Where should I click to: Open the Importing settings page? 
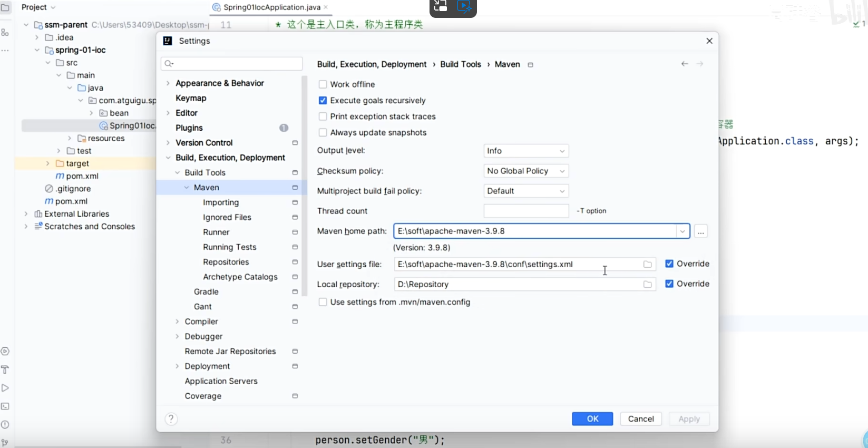221,203
